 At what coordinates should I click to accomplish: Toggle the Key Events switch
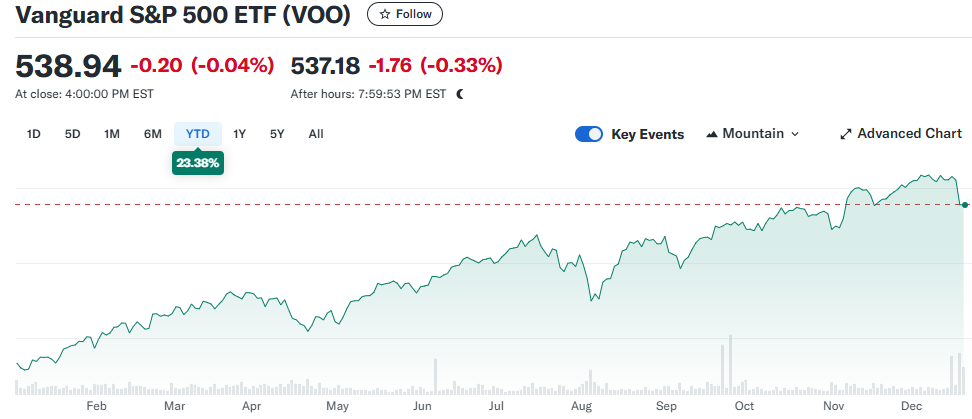point(589,134)
